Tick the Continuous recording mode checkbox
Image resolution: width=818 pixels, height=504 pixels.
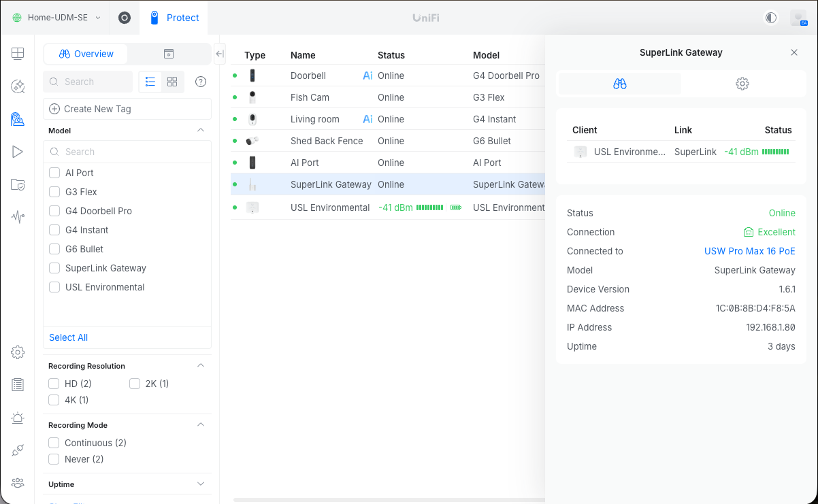54,443
